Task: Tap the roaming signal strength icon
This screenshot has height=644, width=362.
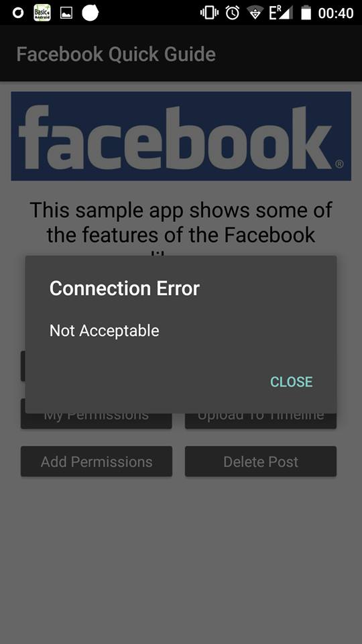Action: click(x=281, y=13)
